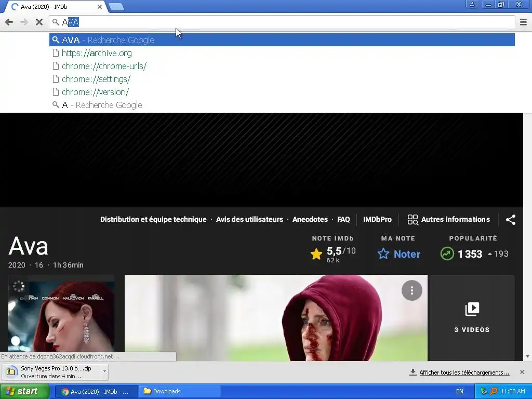Select the Ava (2020) - IMDb tab
532x399 pixels.
pyautogui.click(x=54, y=7)
